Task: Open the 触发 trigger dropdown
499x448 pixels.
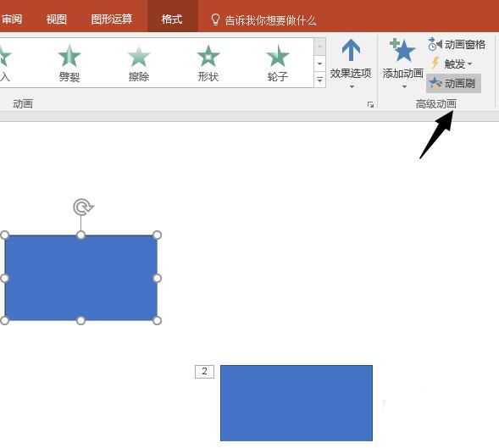Action: click(x=452, y=64)
